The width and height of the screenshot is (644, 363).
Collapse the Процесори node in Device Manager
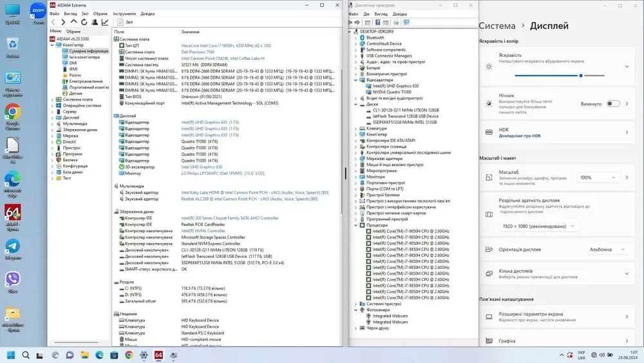(x=355, y=225)
